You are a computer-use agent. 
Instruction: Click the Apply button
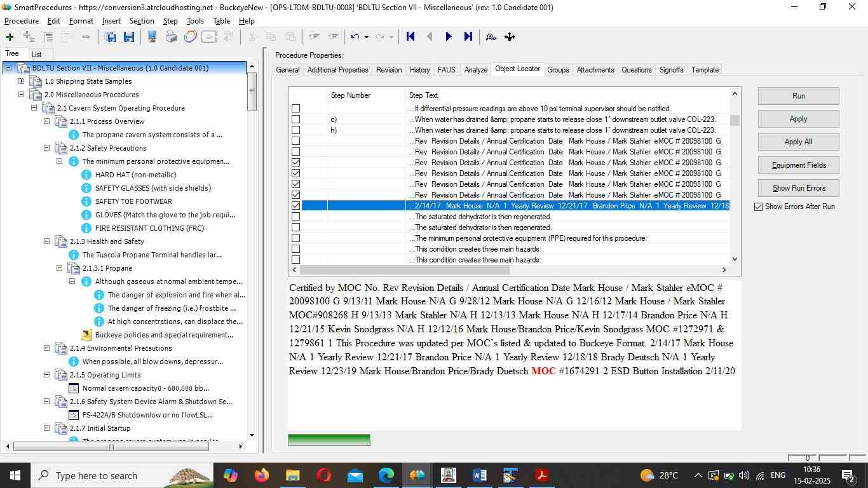click(x=799, y=119)
